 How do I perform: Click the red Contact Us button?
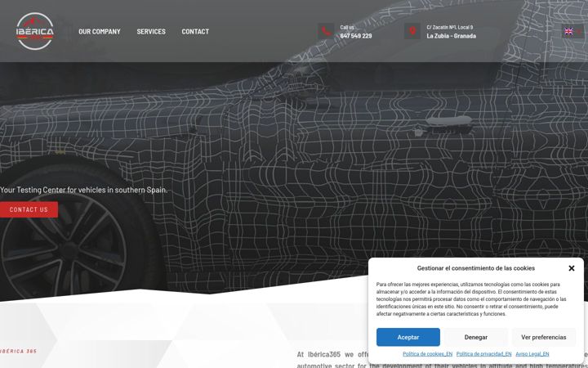pos(29,209)
